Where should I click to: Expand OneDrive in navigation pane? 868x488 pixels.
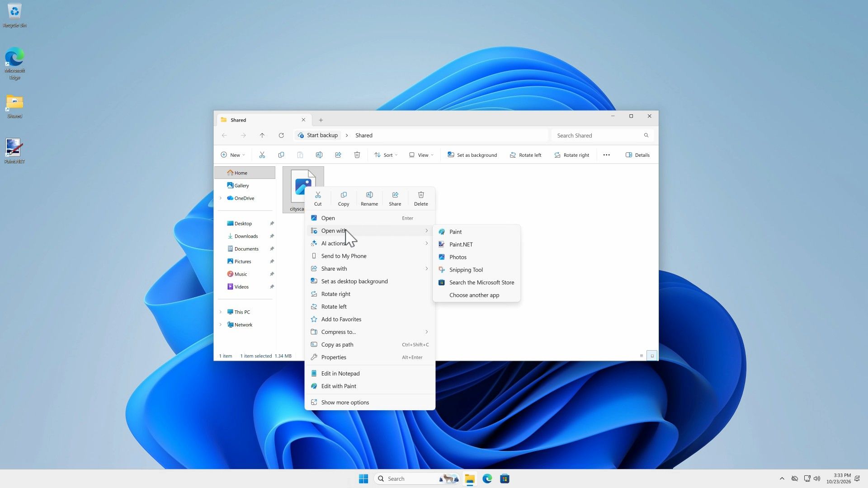[x=221, y=198]
